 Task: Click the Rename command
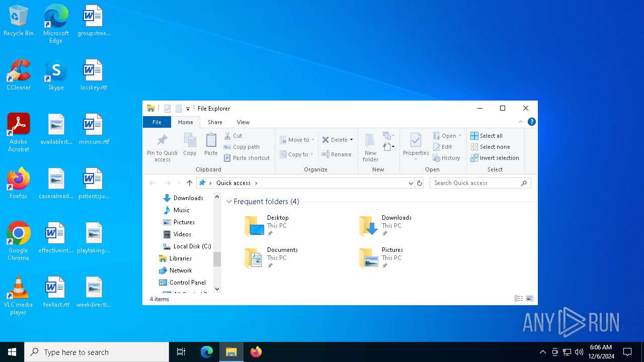(x=337, y=154)
